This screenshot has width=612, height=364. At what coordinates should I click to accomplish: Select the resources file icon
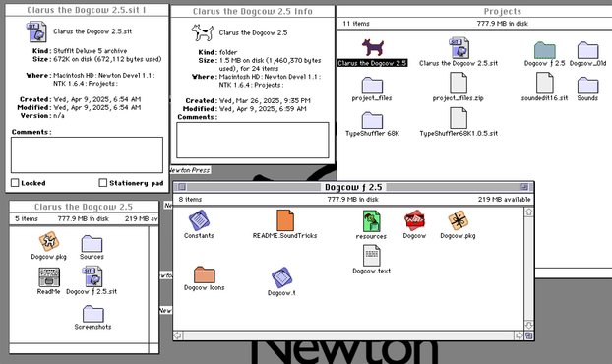371,221
